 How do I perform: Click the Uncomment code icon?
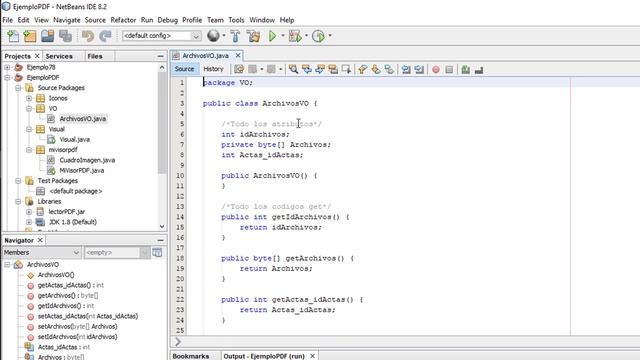(479, 70)
